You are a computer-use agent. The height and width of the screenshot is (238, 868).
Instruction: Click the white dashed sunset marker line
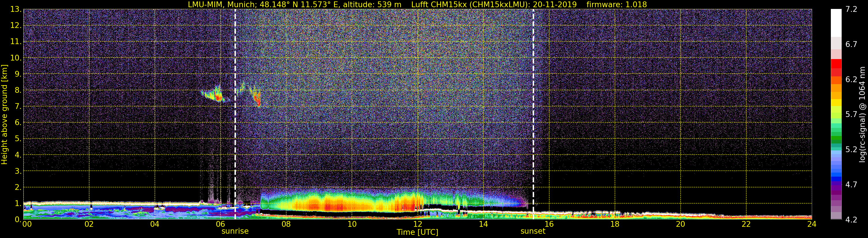533,114
